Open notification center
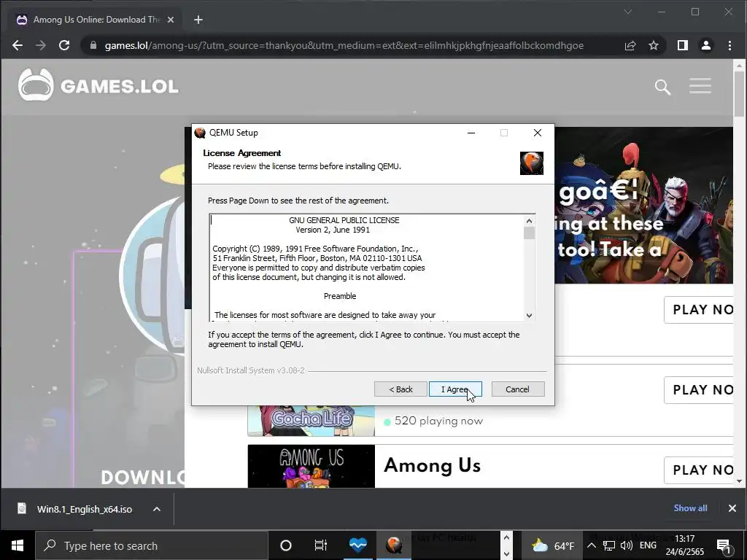This screenshot has height=560, width=747. [724, 545]
